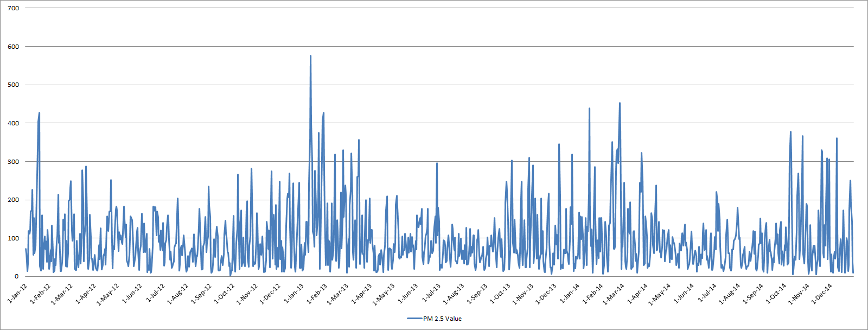This screenshot has height=330, width=868.
Task: Click the 1-Dec-14 date label
Action: (x=822, y=293)
